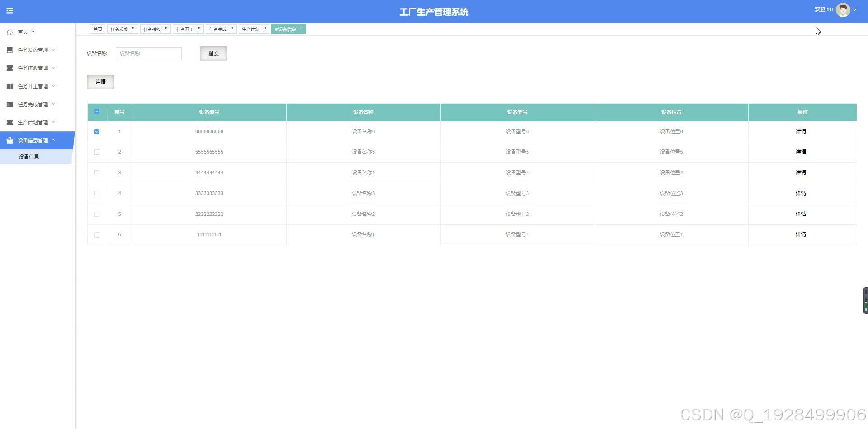Image resolution: width=868 pixels, height=429 pixels.
Task: Open 详情 for 设备名称3 row
Action: 801,193
